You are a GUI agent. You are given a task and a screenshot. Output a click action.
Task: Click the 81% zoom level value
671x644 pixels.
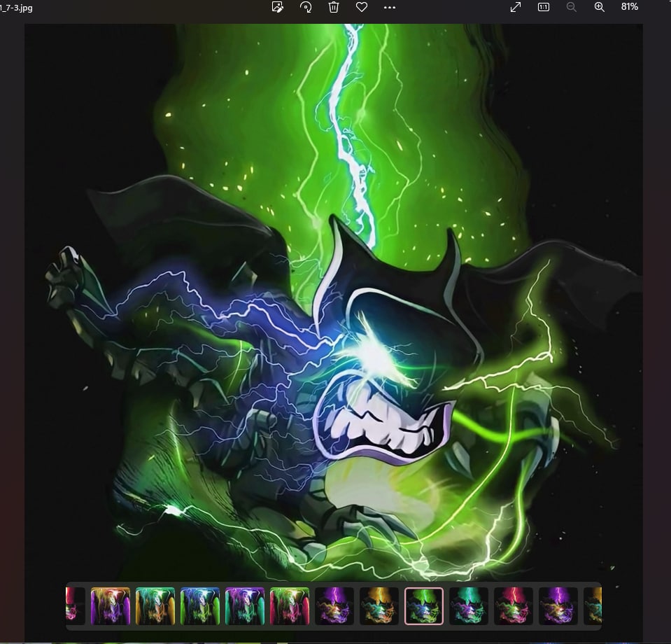[630, 7]
